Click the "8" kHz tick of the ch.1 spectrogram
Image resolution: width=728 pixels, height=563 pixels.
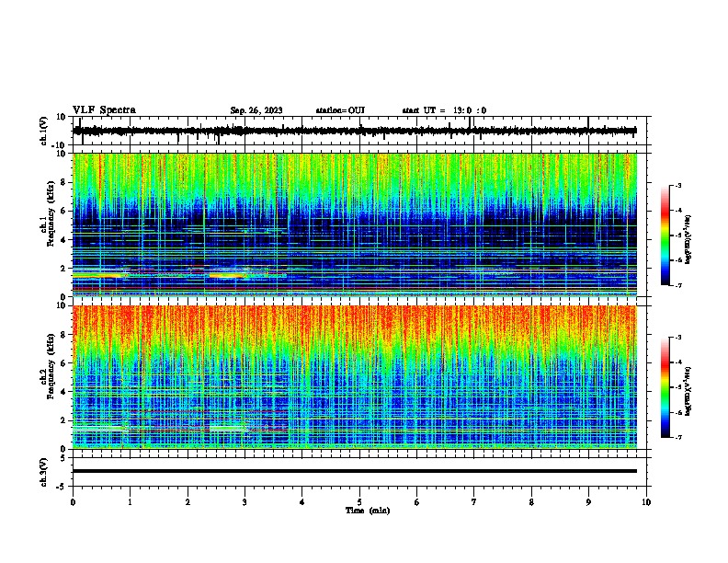[x=63, y=182]
